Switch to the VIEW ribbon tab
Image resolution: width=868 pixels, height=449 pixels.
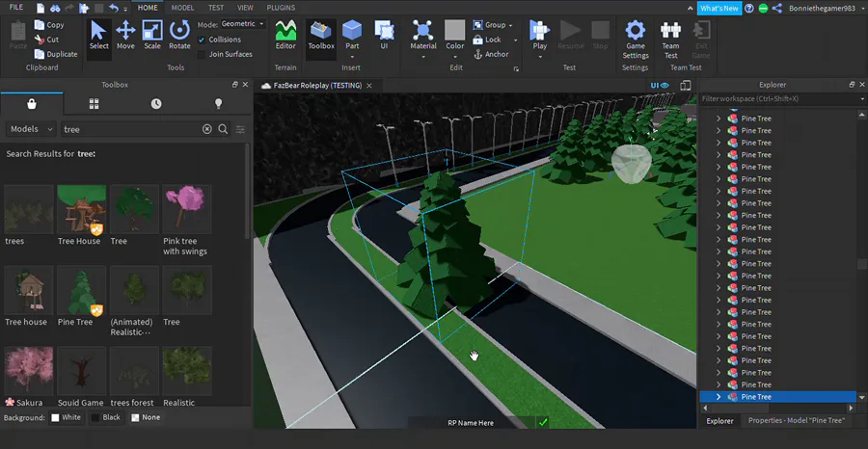tap(245, 8)
